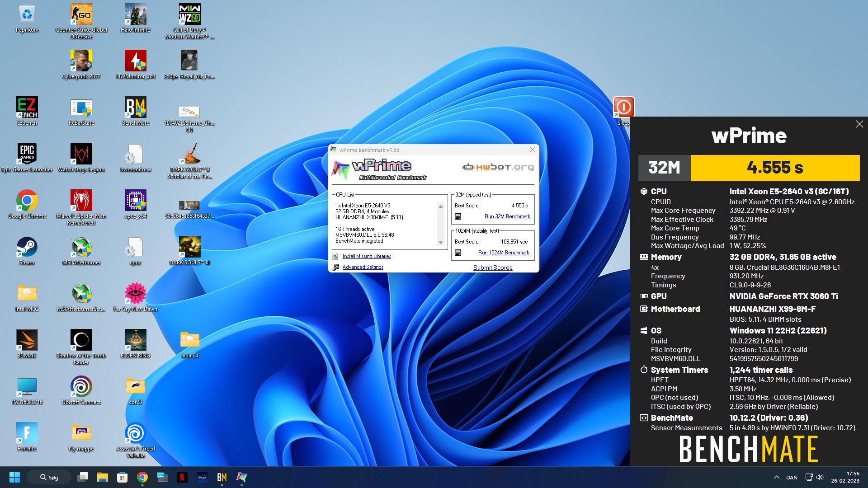Click Install Missing Libraries link

(x=367, y=256)
